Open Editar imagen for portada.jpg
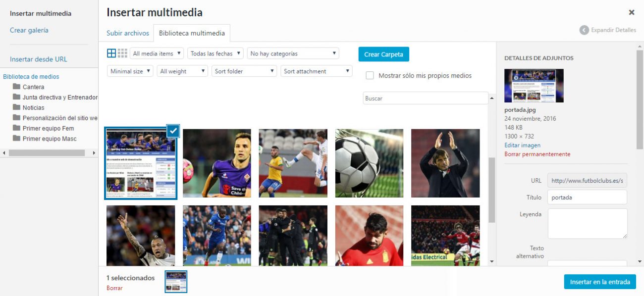 (522, 144)
